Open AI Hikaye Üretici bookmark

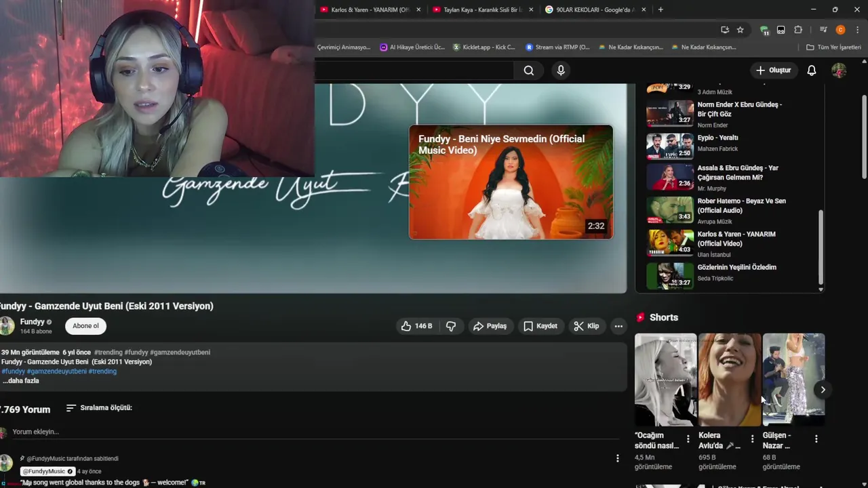(x=412, y=47)
